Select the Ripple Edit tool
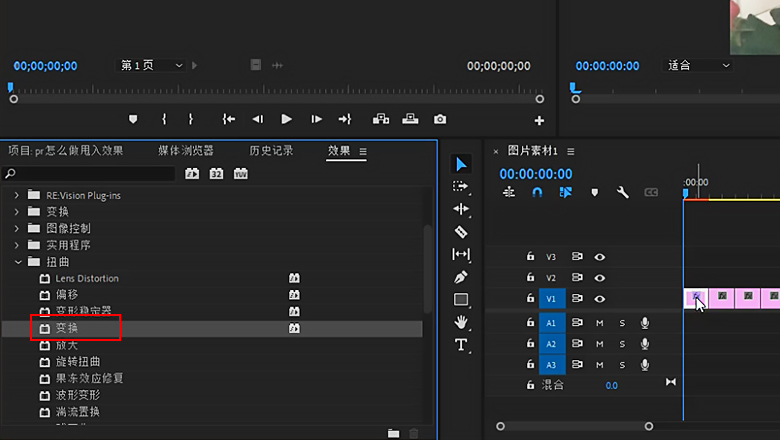Viewport: 780px width, 440px height. [x=461, y=209]
